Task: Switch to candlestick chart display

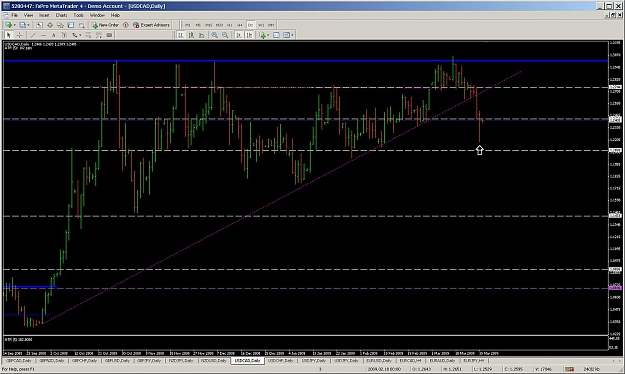Action: 191,35
